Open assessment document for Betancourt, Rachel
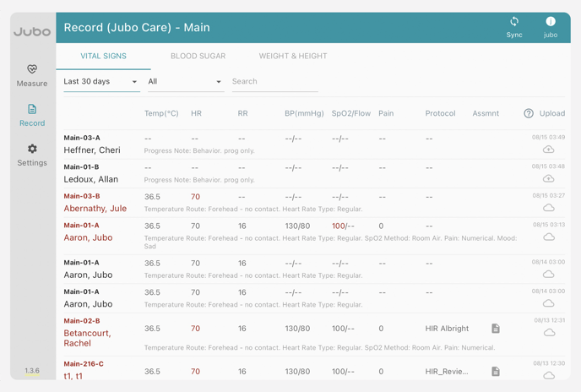This screenshot has height=392, width=581. pyautogui.click(x=496, y=329)
